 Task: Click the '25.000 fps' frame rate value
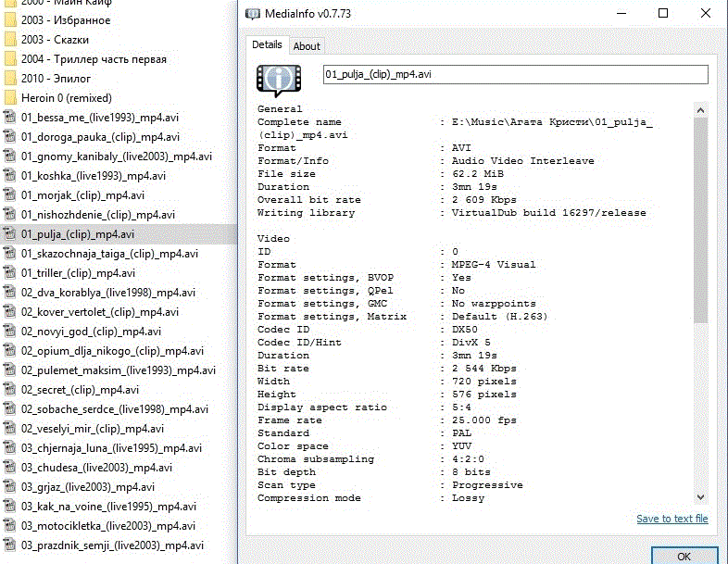pos(484,420)
